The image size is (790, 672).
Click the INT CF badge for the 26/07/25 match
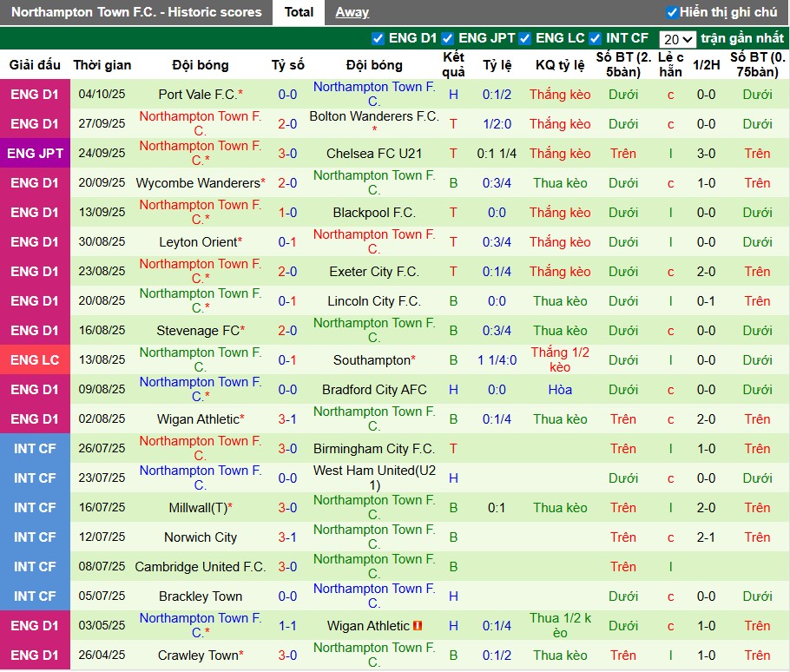click(35, 449)
